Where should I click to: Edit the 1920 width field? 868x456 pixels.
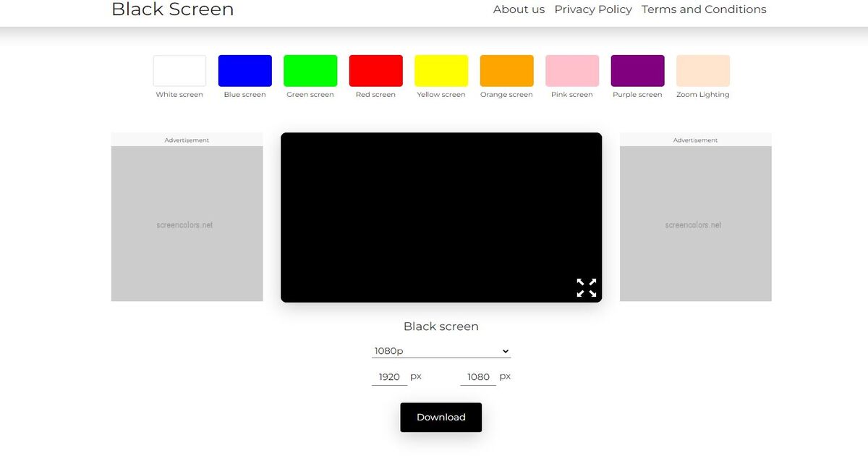pyautogui.click(x=389, y=376)
